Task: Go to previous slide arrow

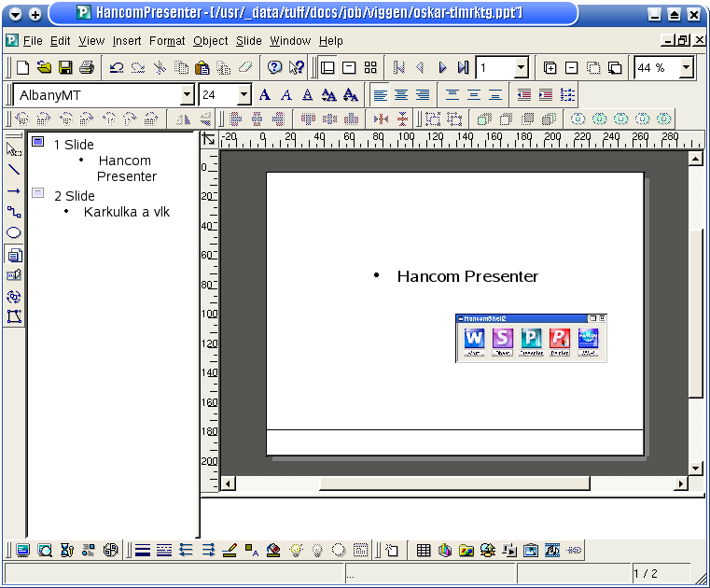Action: coord(420,68)
